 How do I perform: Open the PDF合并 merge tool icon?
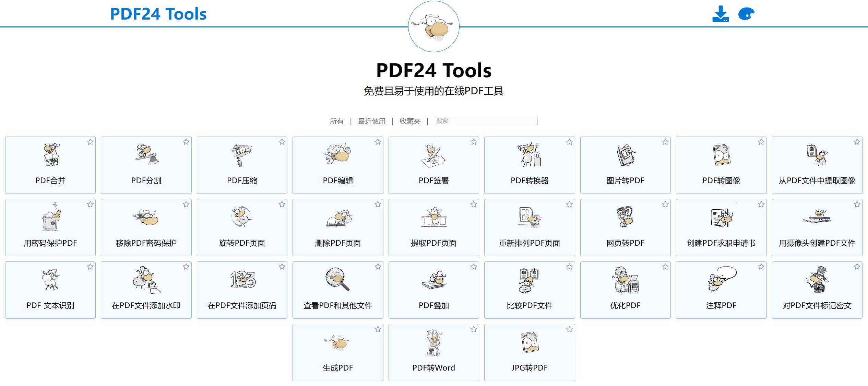(x=51, y=155)
